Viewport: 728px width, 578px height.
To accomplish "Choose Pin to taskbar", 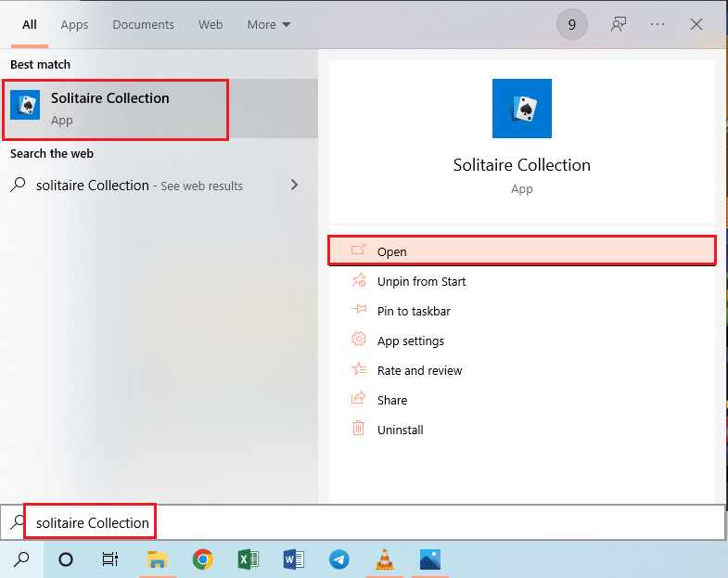I will [x=522, y=311].
